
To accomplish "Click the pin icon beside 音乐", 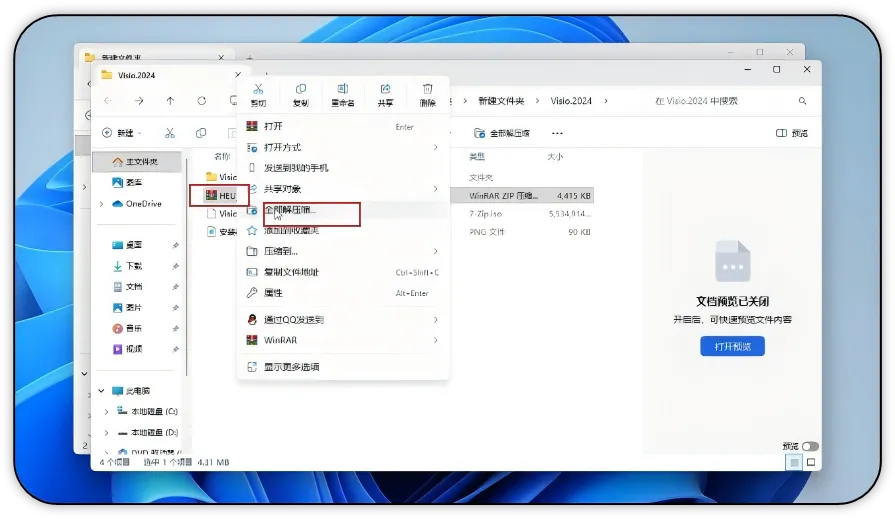I will click(175, 328).
